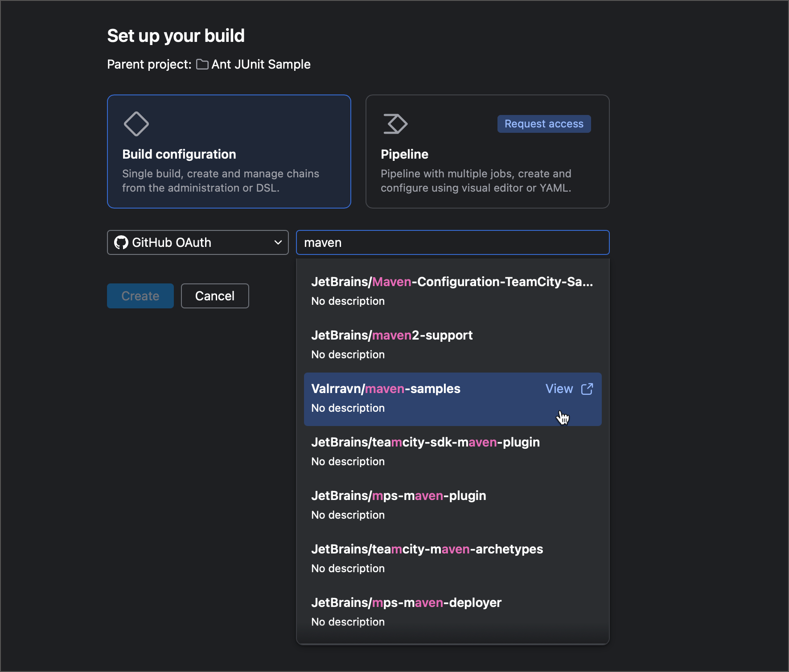Click the Request access badge
This screenshot has height=672, width=789.
coord(544,124)
